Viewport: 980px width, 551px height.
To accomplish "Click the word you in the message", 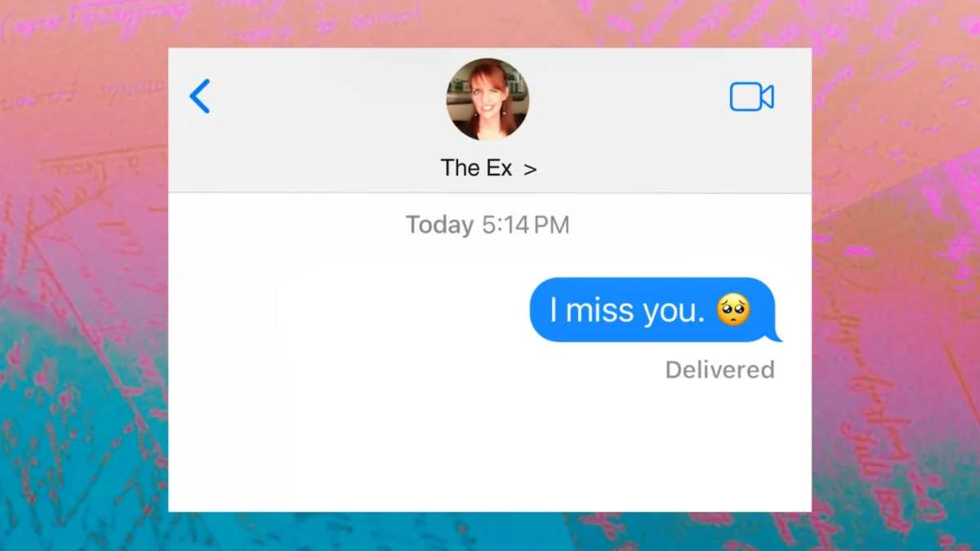I will tap(672, 312).
